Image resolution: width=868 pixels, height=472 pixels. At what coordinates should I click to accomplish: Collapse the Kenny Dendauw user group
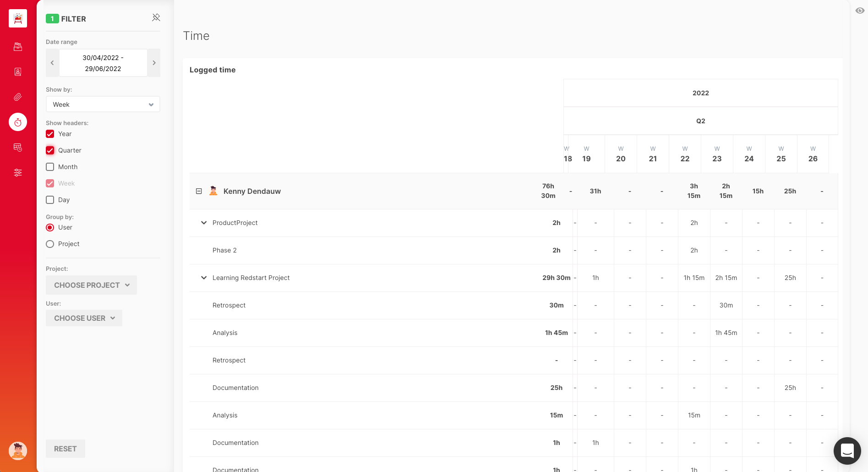[x=199, y=191]
